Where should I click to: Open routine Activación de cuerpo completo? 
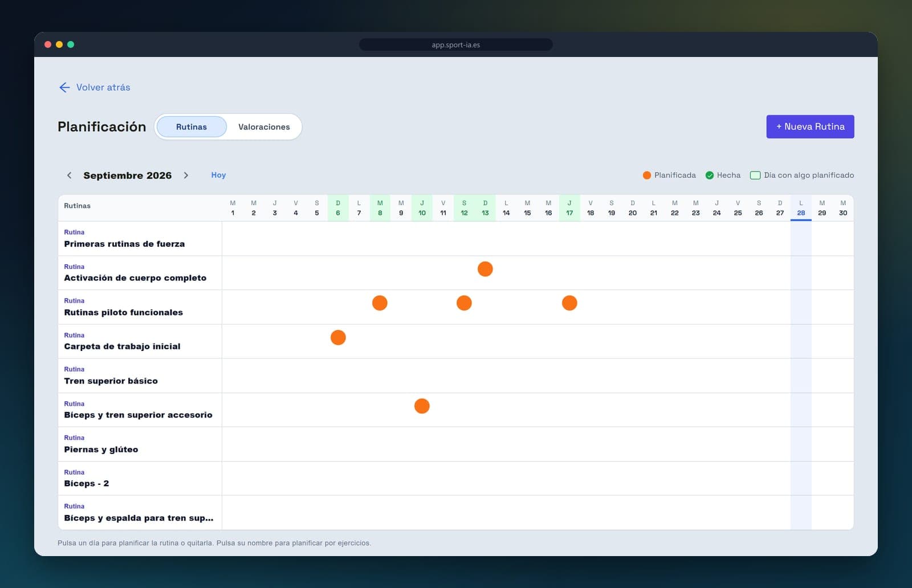click(x=135, y=278)
